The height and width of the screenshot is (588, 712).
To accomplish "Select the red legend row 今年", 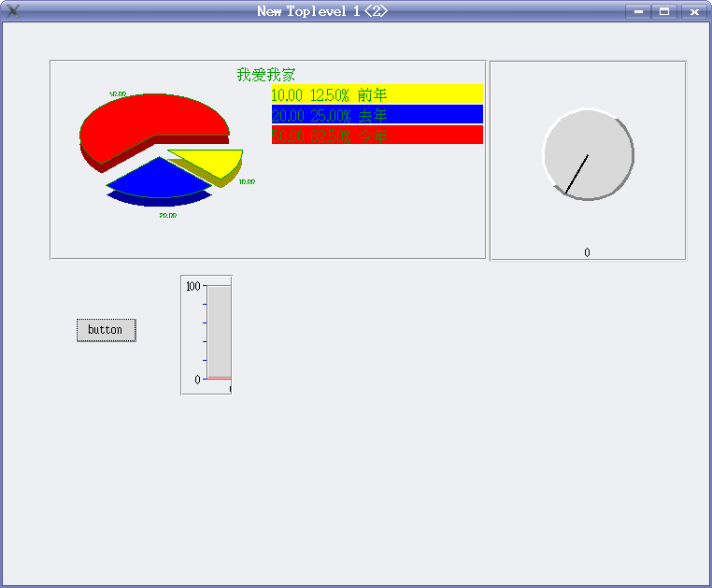I will pyautogui.click(x=377, y=135).
